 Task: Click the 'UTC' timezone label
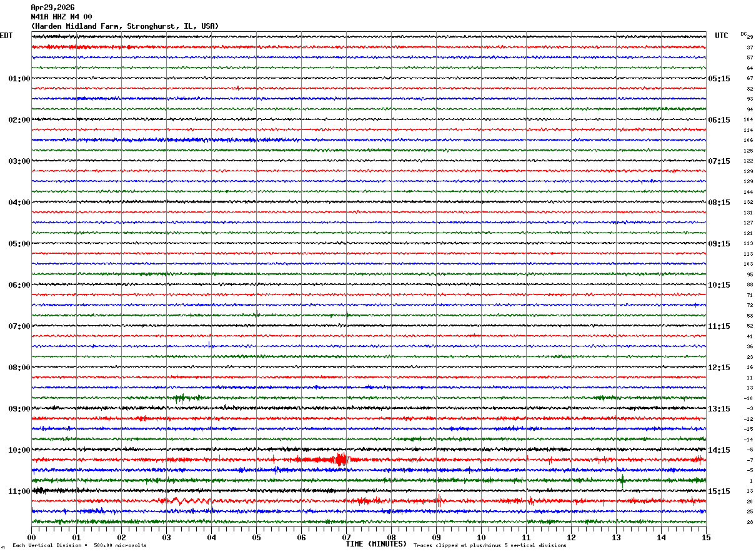click(x=722, y=36)
